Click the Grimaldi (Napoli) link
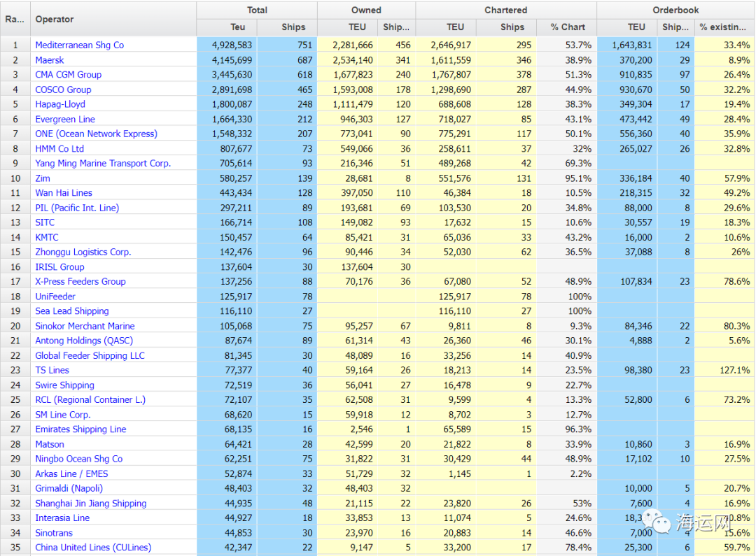Screen dimensions: 756x556 (x=69, y=489)
